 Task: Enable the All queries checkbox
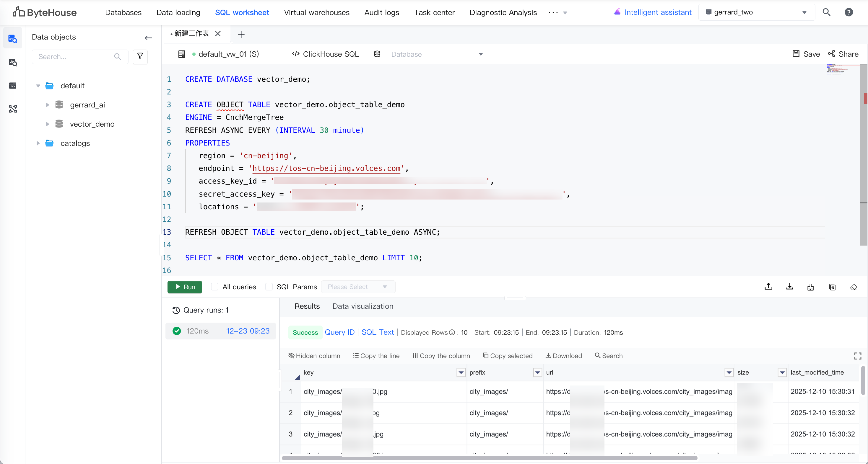click(214, 287)
